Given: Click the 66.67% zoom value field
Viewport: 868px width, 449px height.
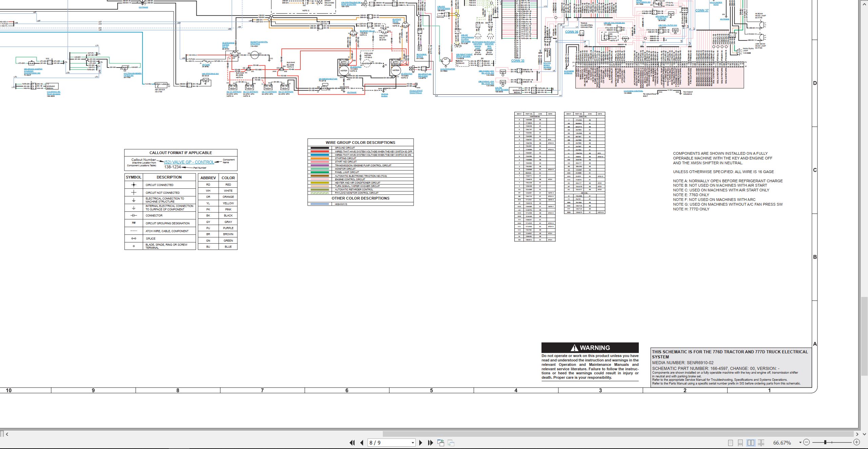Looking at the screenshot, I should click(x=782, y=443).
